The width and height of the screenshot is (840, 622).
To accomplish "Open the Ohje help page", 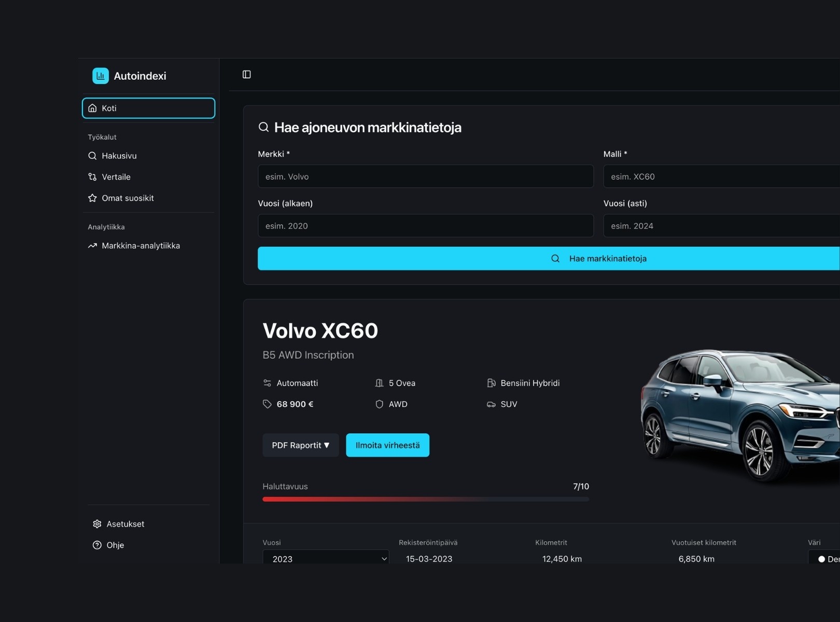I will click(148, 545).
